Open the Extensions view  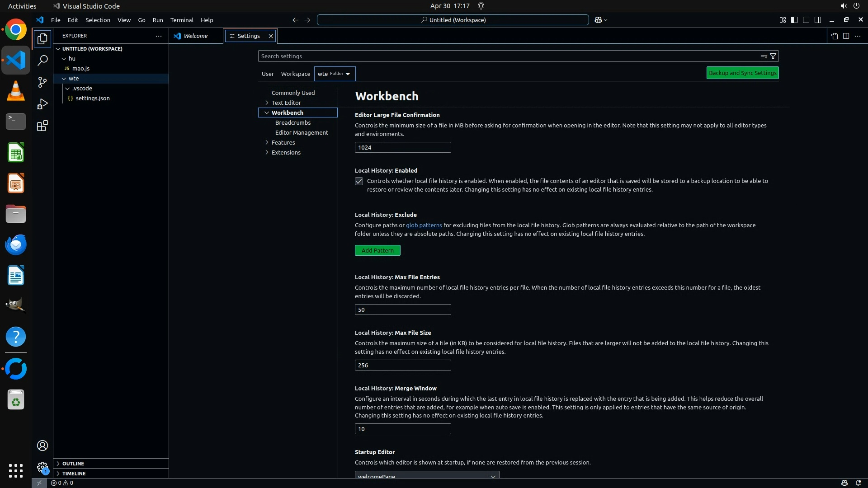pyautogui.click(x=42, y=126)
